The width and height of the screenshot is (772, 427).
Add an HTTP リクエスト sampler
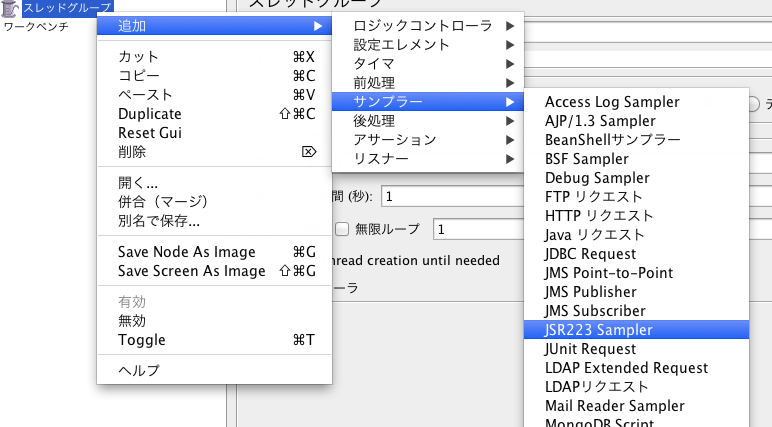click(x=637, y=216)
